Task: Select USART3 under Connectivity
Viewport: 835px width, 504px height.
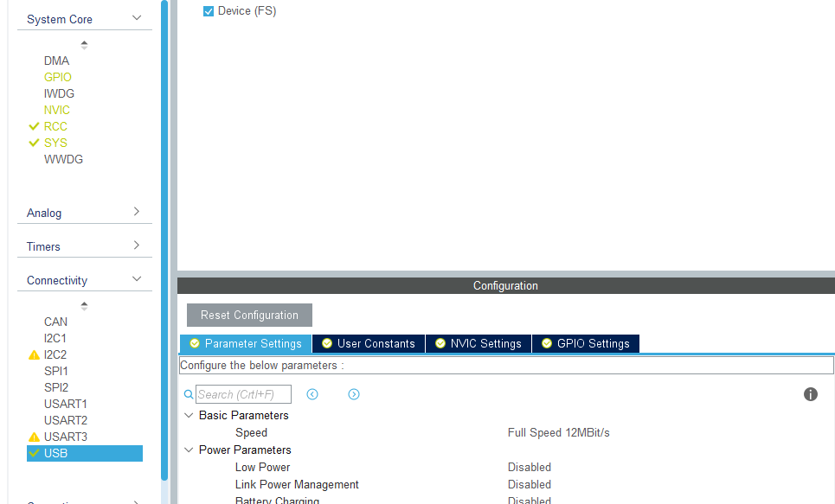Action: tap(66, 437)
